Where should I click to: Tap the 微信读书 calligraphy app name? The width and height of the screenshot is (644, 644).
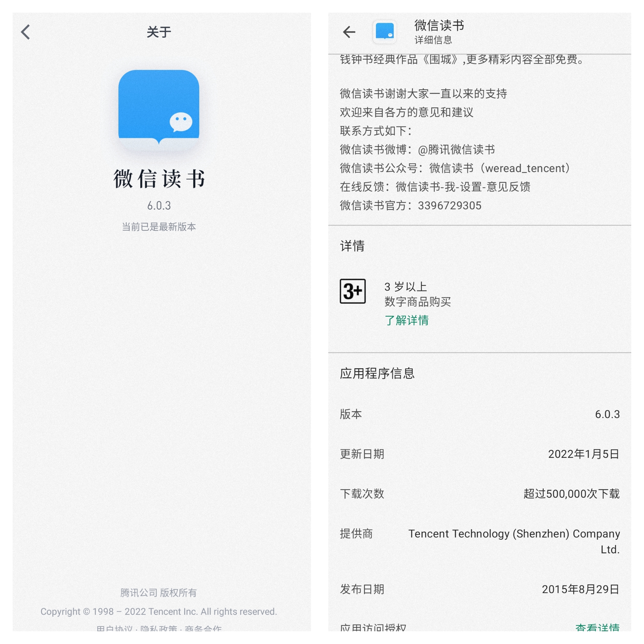(159, 178)
